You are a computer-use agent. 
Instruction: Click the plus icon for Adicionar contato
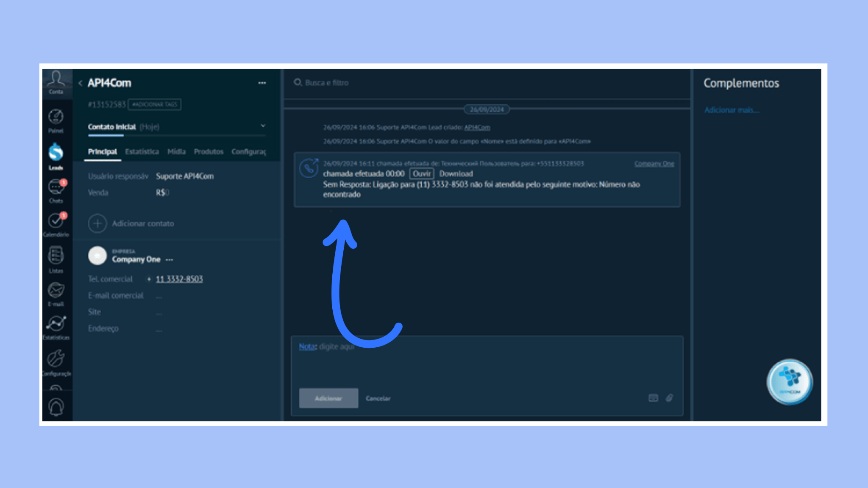pyautogui.click(x=97, y=223)
